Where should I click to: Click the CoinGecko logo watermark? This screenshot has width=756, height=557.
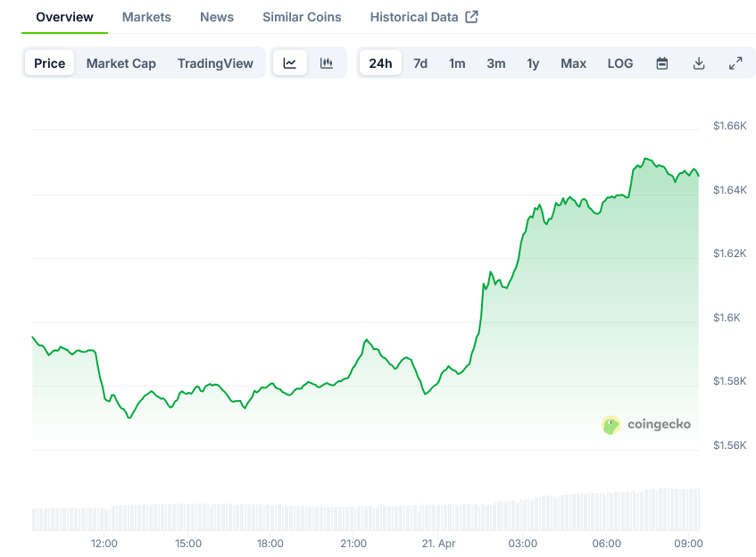point(647,425)
